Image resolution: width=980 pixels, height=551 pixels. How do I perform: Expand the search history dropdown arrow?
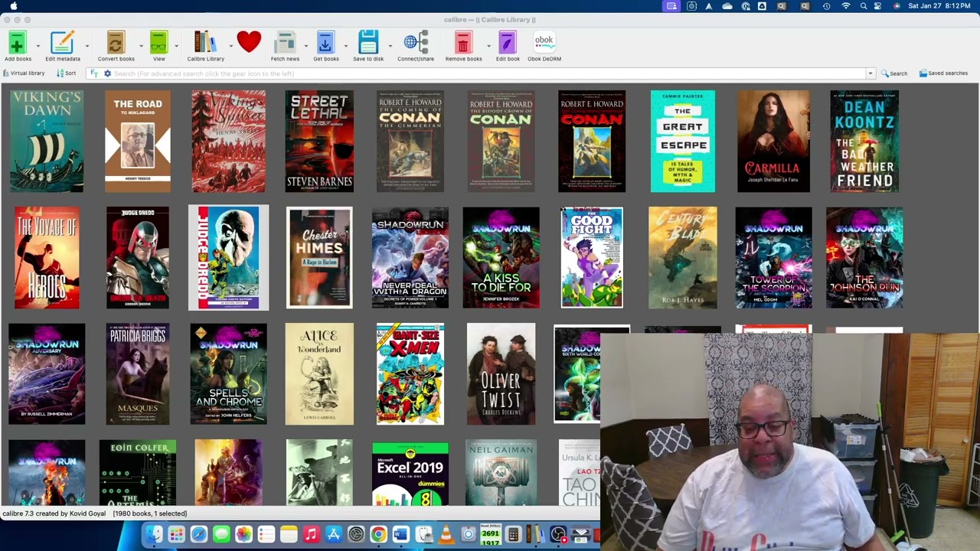pyautogui.click(x=870, y=73)
